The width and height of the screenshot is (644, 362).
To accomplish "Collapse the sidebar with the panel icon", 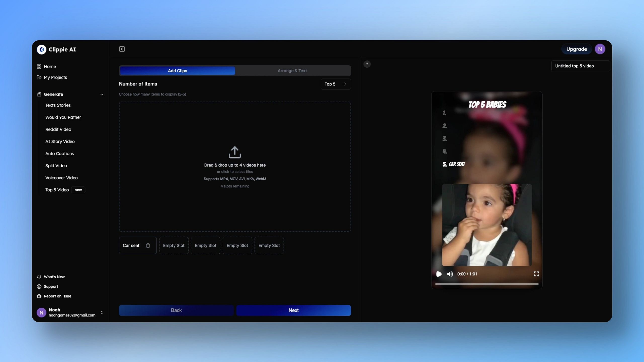I will 122,49.
